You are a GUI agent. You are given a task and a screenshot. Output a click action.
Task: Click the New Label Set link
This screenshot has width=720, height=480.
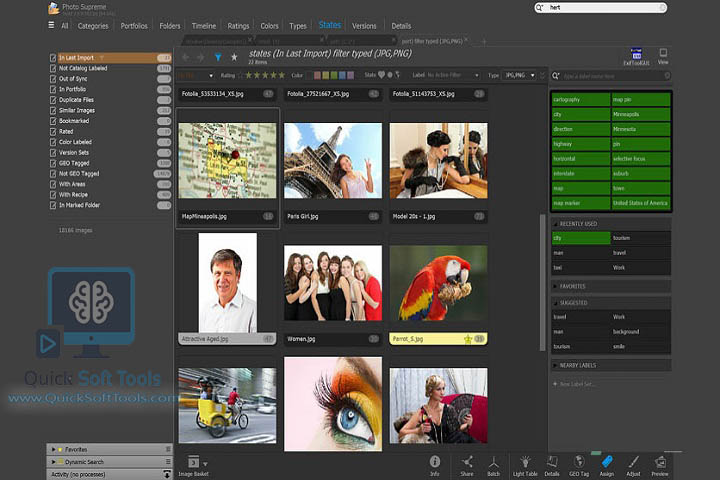[x=574, y=384]
